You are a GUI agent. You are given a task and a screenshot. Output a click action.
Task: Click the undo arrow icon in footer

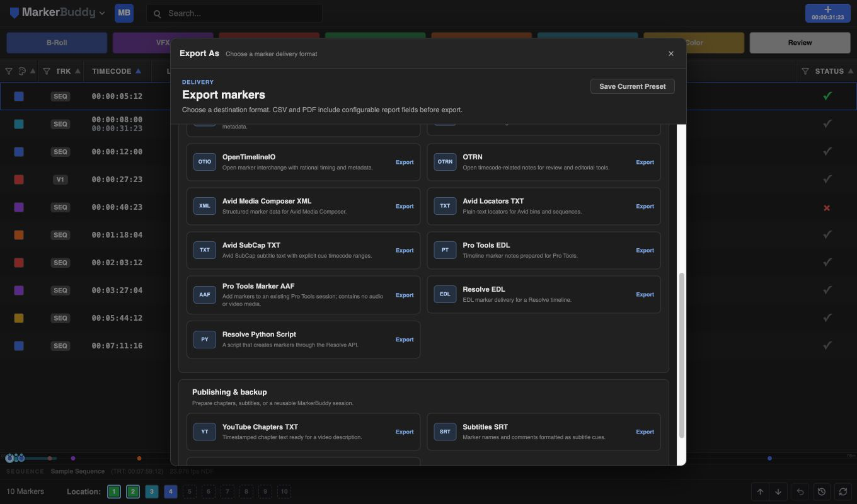click(x=800, y=491)
